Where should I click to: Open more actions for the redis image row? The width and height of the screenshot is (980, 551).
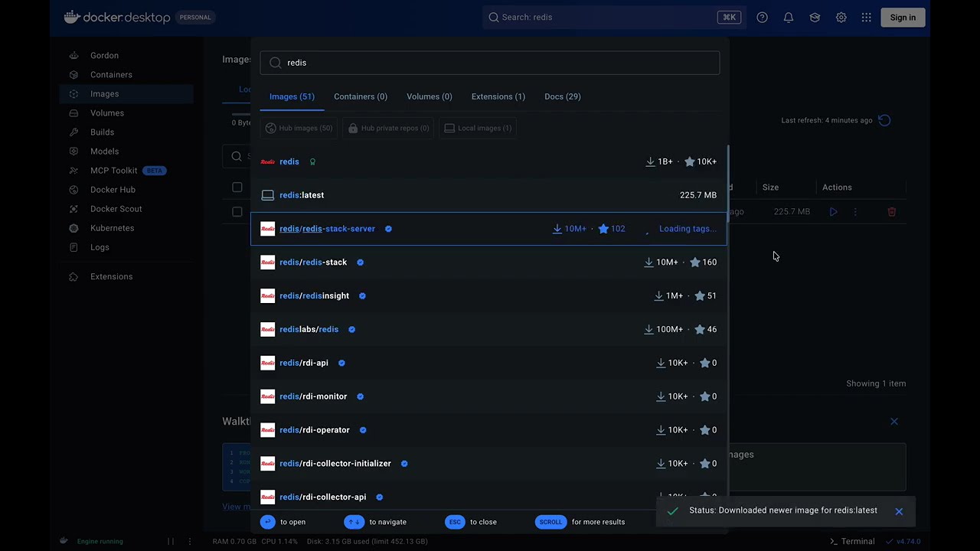(x=855, y=212)
